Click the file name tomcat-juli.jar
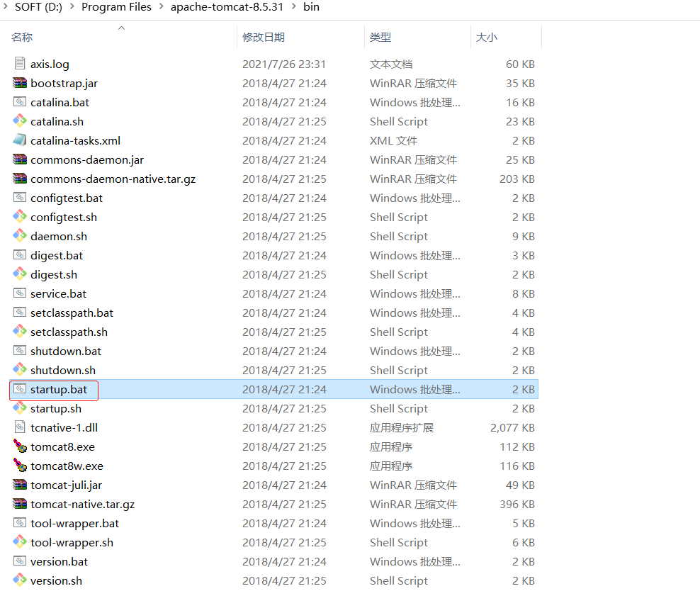Viewport: 700px width, 613px height. click(x=66, y=485)
